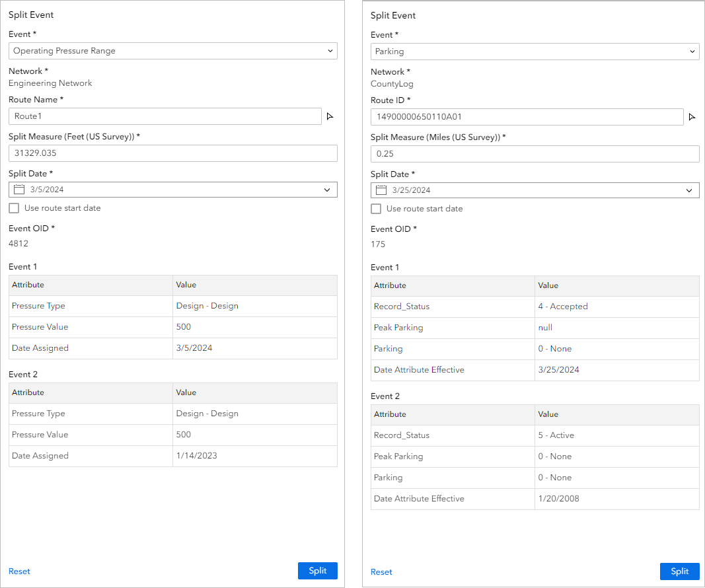Screen dimensions: 705x588
Task: Click the Route ID field 14900000650110A01
Action: point(527,117)
